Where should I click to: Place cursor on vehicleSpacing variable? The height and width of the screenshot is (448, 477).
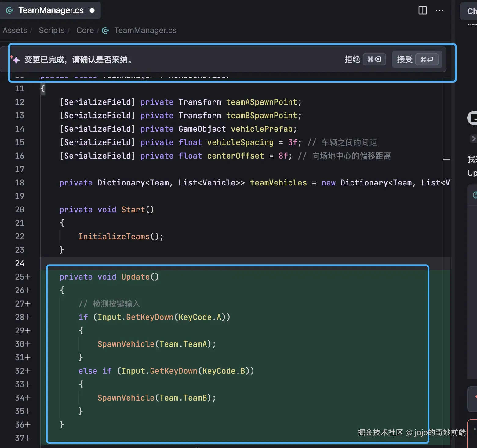(x=240, y=142)
